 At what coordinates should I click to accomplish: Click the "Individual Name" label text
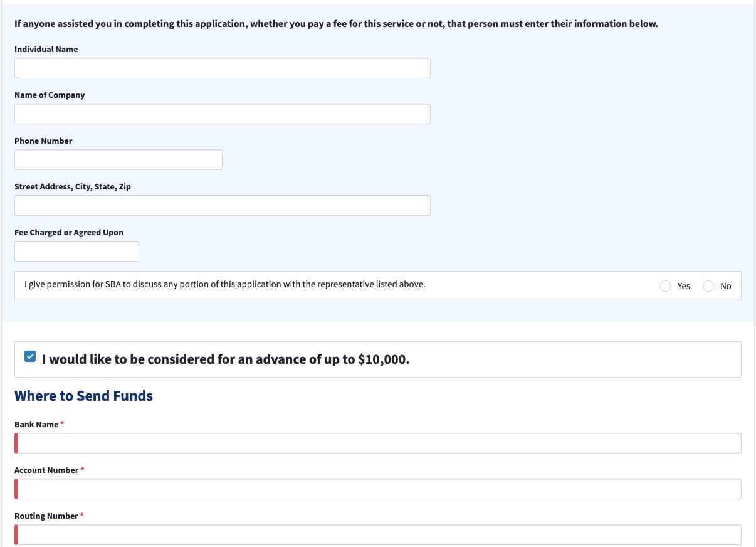(x=46, y=49)
